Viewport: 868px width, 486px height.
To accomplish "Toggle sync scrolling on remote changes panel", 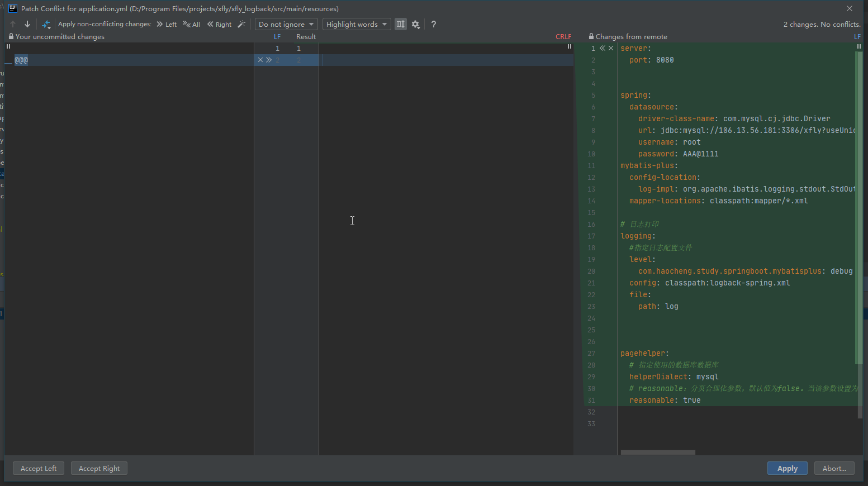I will pyautogui.click(x=858, y=46).
